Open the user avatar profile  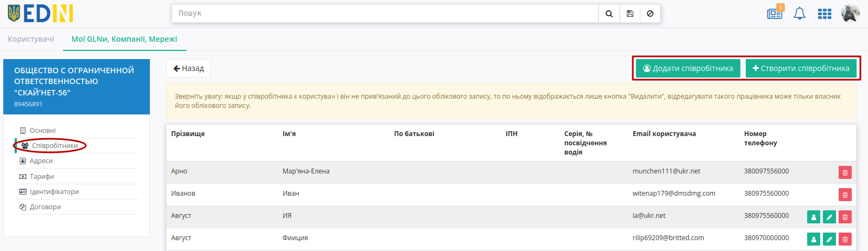pyautogui.click(x=850, y=14)
